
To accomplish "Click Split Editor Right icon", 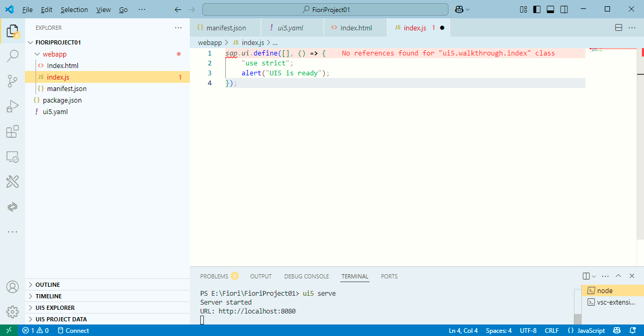I will (x=618, y=28).
